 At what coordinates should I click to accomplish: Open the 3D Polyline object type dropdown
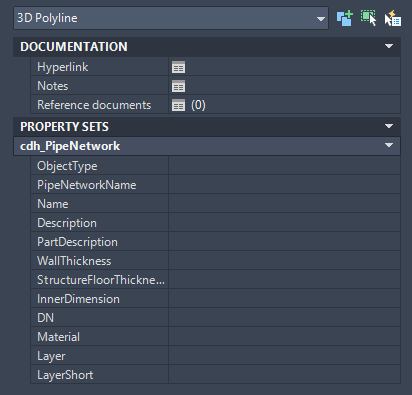[171, 18]
